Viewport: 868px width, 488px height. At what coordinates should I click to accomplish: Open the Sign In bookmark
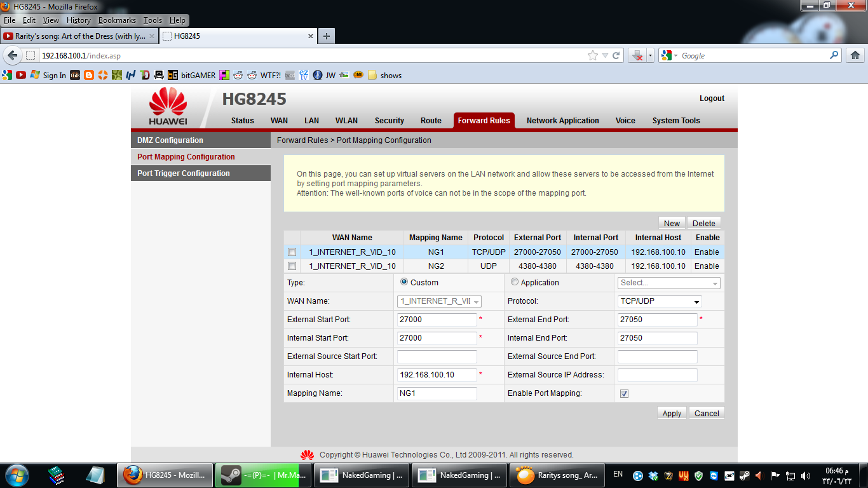point(48,75)
